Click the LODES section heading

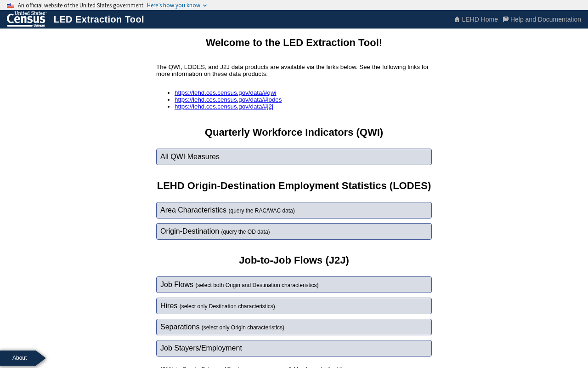coord(294,186)
